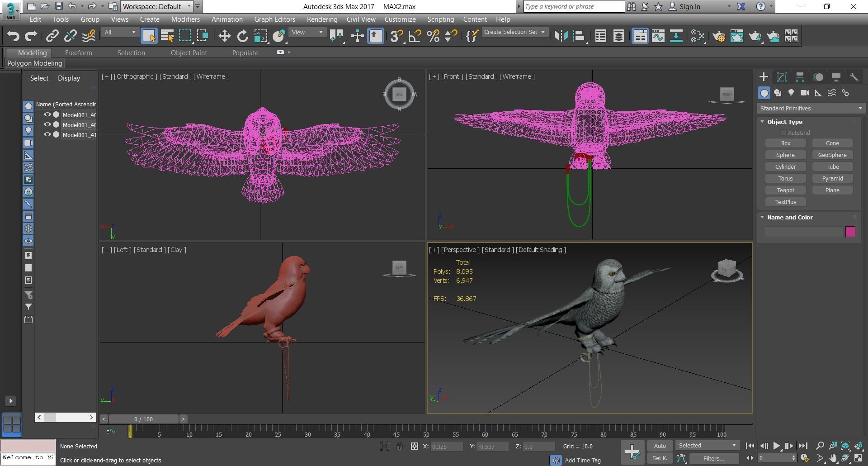Click the Render Production teapot icon
Viewport: 868px width, 466px height.
[x=755, y=36]
